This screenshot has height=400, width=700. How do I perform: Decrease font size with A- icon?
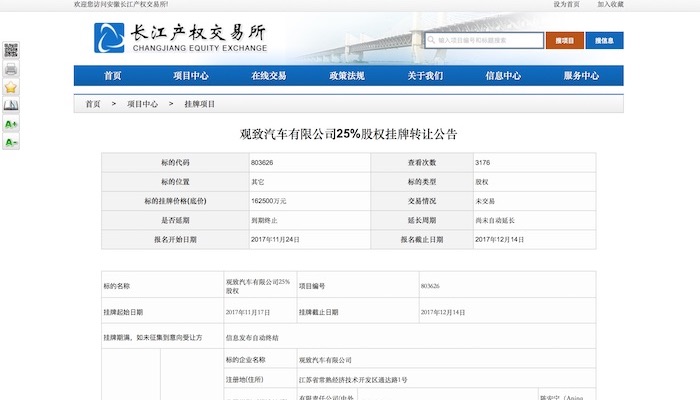coord(11,142)
